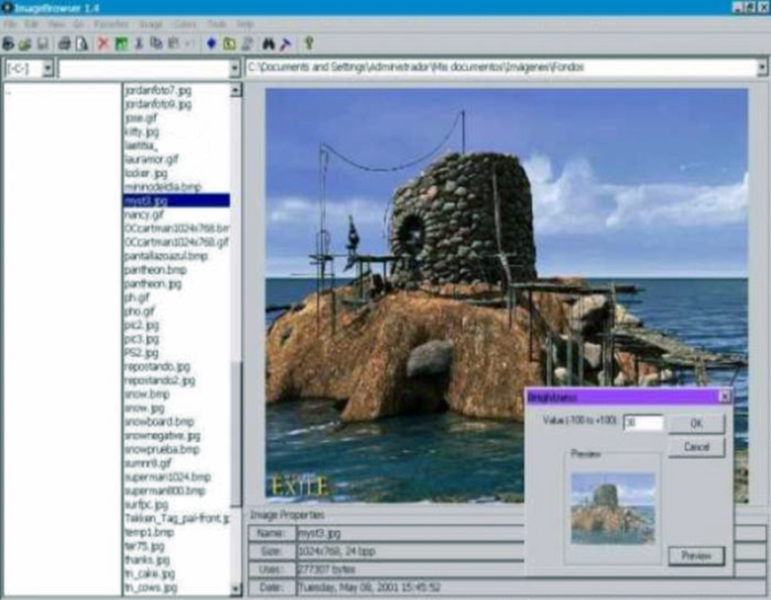This screenshot has height=600, width=771.
Task: Select PS2.jpg in the file list
Action: [x=142, y=353]
